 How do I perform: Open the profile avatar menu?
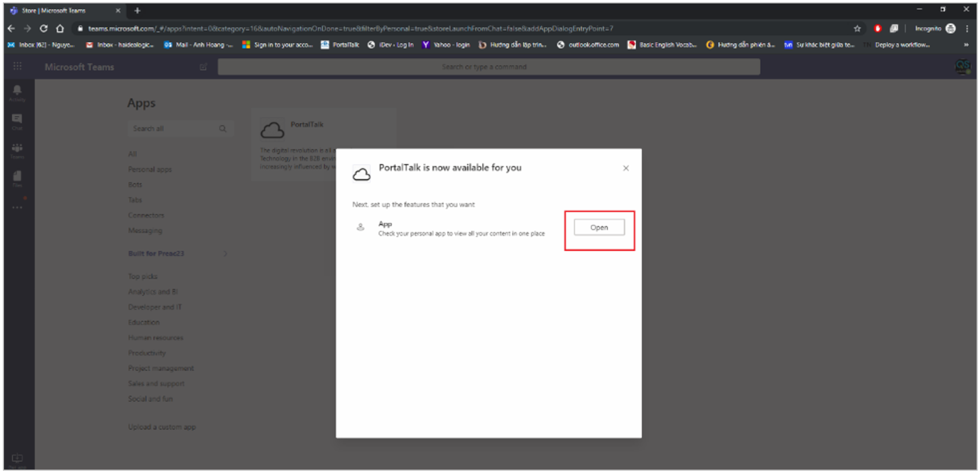click(963, 67)
